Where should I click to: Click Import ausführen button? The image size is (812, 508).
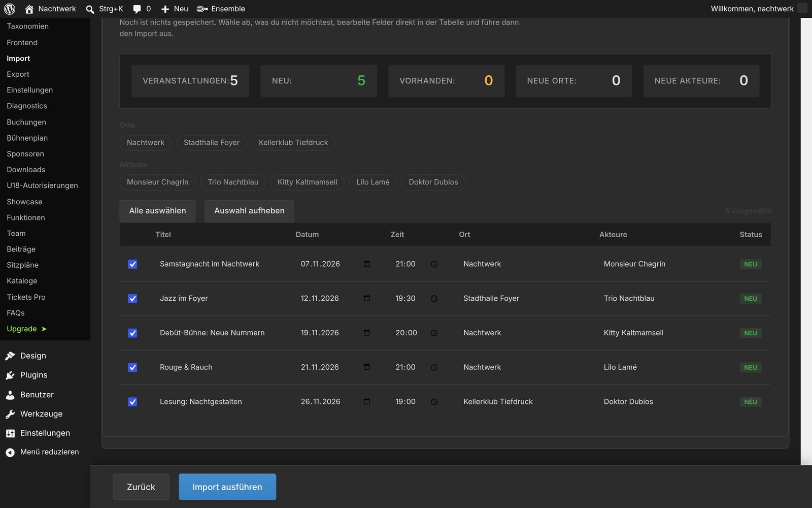[x=227, y=487]
